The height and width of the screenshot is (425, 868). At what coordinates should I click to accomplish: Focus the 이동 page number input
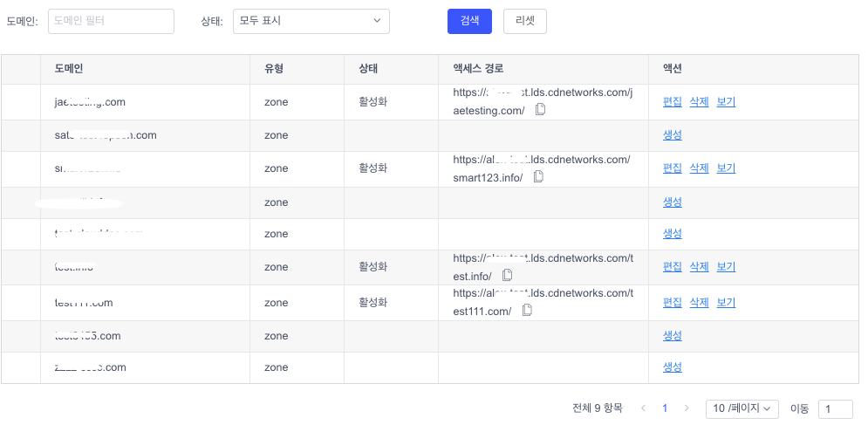click(836, 409)
